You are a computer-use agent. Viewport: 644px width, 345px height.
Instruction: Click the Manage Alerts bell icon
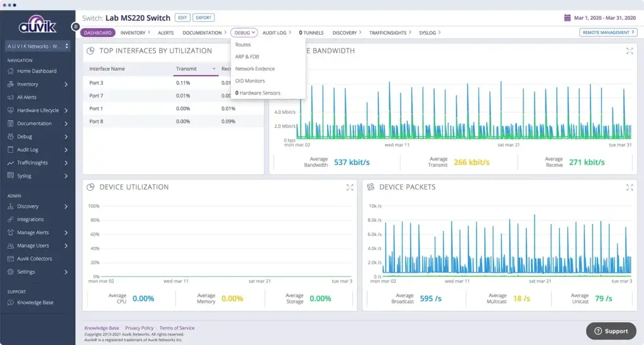tap(10, 232)
